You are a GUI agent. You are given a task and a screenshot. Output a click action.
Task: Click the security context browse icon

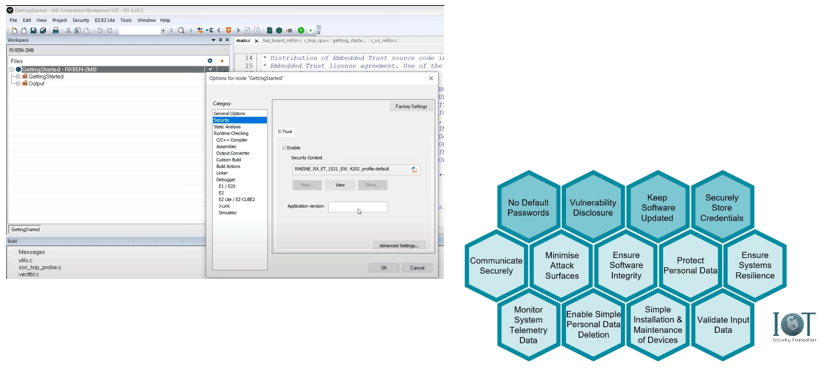point(415,169)
